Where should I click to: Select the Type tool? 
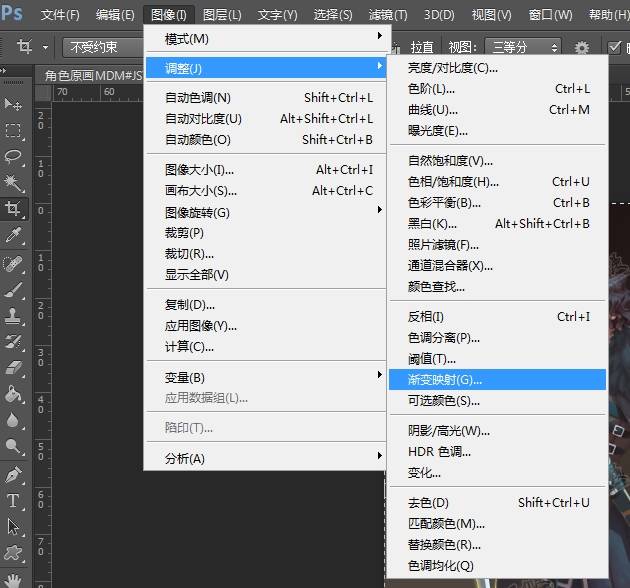coord(13,501)
